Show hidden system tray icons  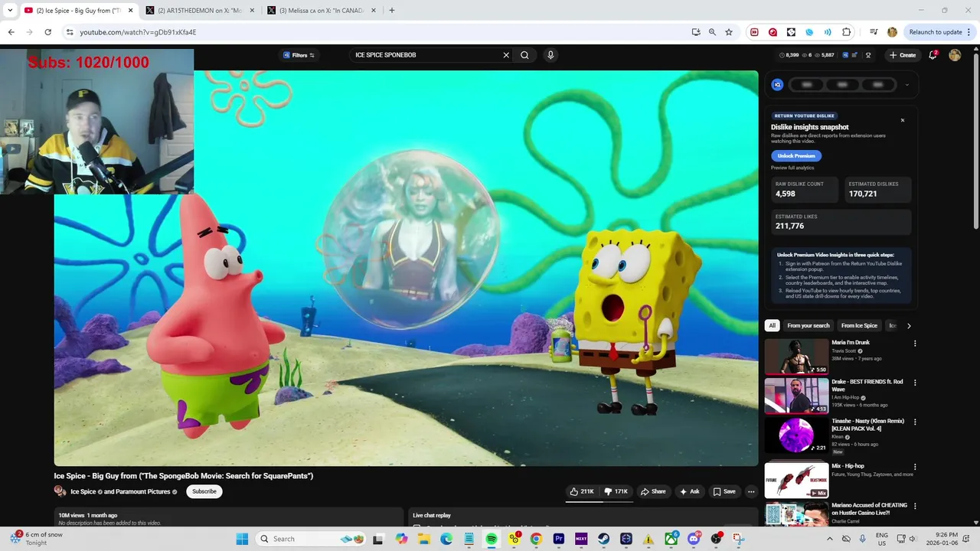tap(829, 539)
